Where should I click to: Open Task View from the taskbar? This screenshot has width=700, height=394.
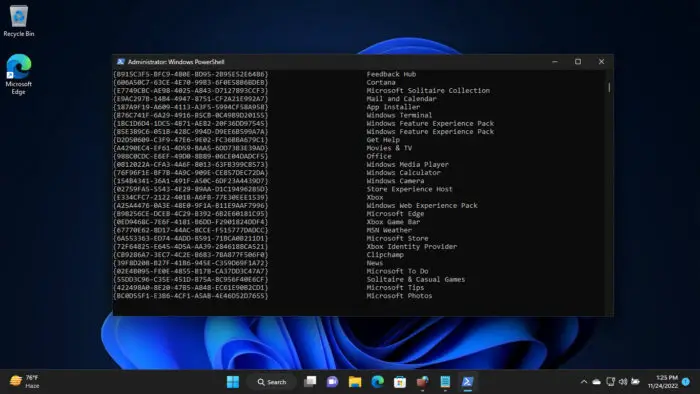310,382
